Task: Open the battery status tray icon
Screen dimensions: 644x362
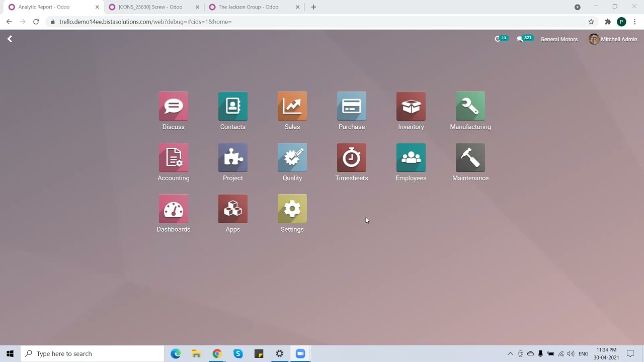Action: [x=550, y=354]
